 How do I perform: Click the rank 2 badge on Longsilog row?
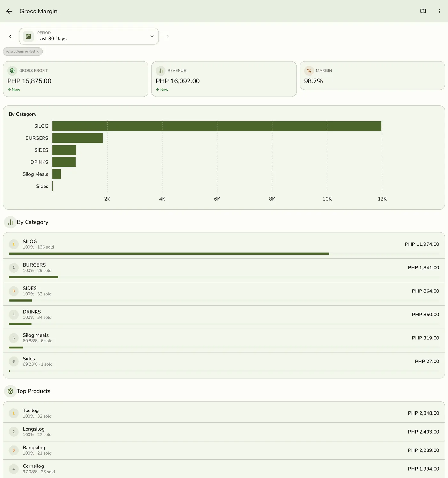[x=13, y=432]
